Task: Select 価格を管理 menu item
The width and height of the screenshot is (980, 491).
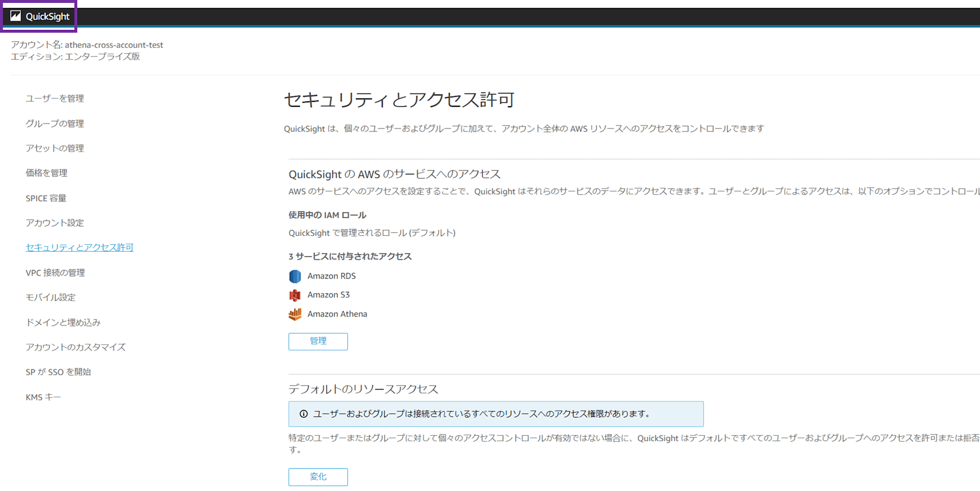Action: point(47,173)
